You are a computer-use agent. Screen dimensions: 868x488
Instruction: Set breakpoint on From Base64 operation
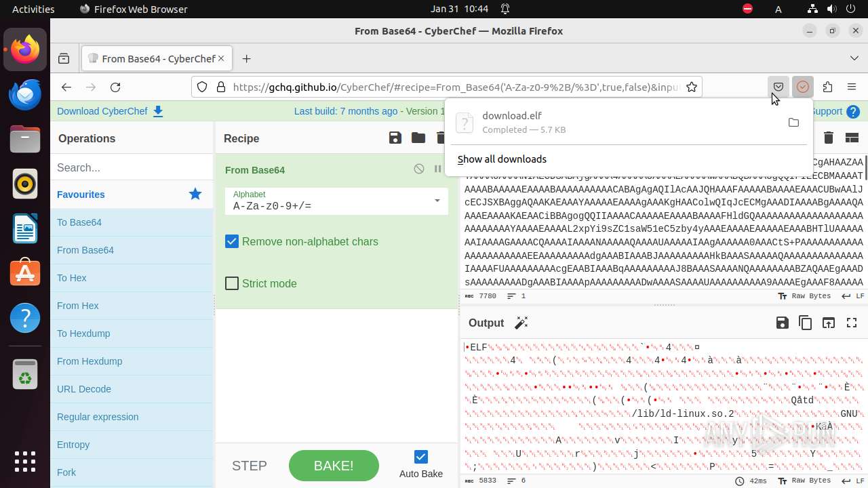[x=437, y=169]
